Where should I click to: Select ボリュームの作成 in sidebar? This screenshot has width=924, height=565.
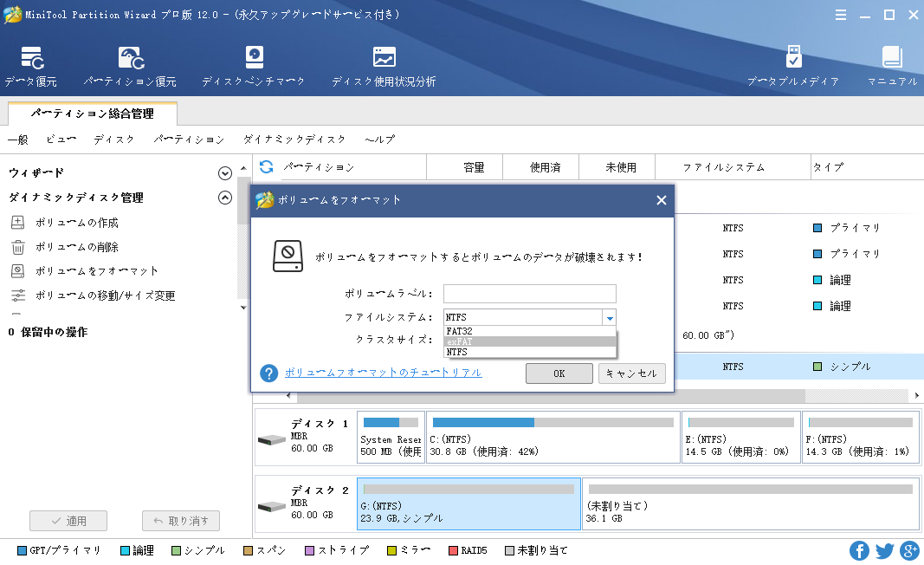[77, 223]
